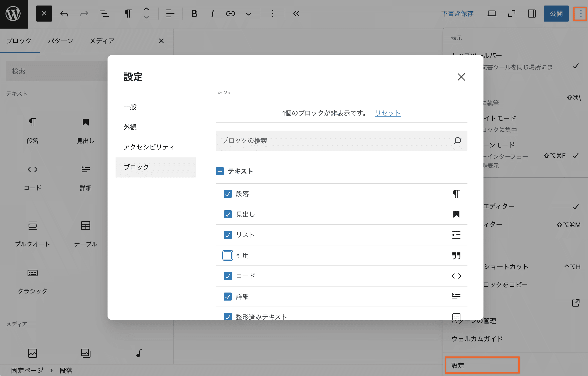Close the 設定 dialog
The width and height of the screenshot is (588, 376).
461,77
